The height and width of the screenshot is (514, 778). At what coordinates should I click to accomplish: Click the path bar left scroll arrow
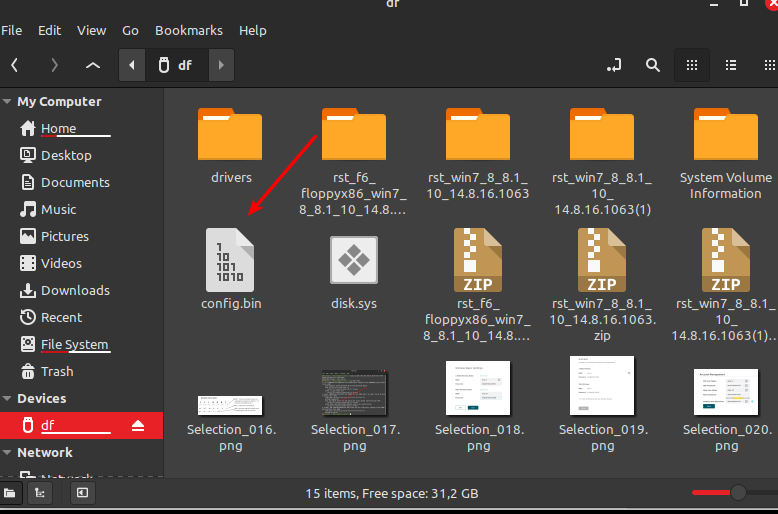(x=132, y=65)
